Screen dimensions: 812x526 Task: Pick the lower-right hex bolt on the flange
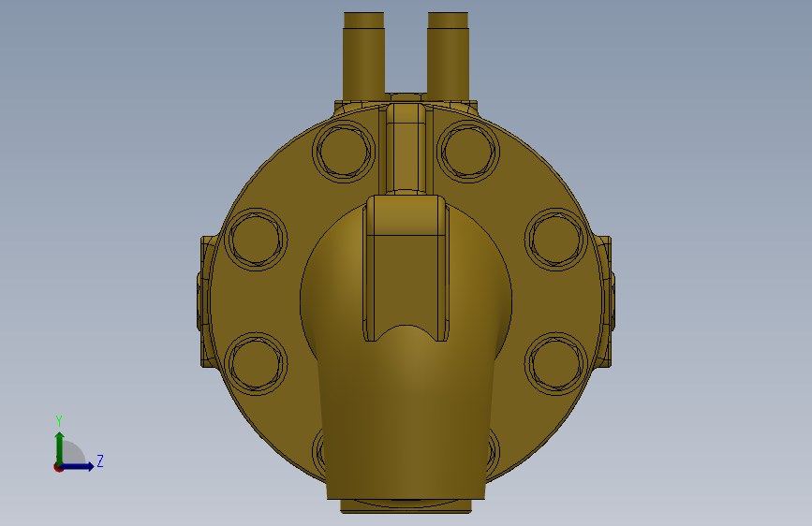556,364
